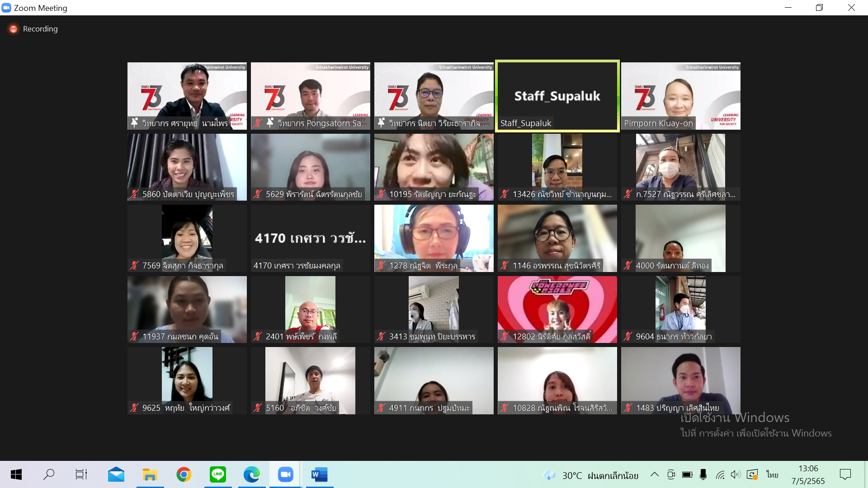Screen dimensions: 868x488
Task: Open File Explorer from taskbar
Action: 150,474
